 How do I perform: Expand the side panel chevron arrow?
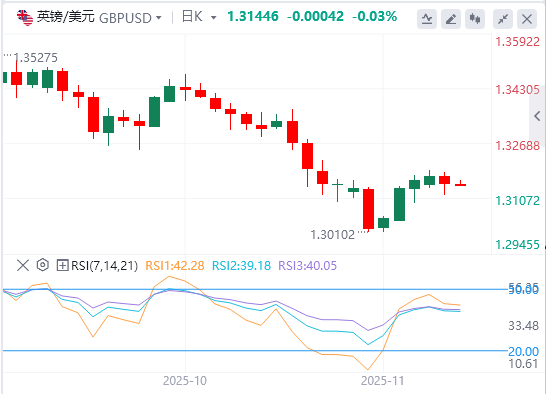tap(537, 116)
